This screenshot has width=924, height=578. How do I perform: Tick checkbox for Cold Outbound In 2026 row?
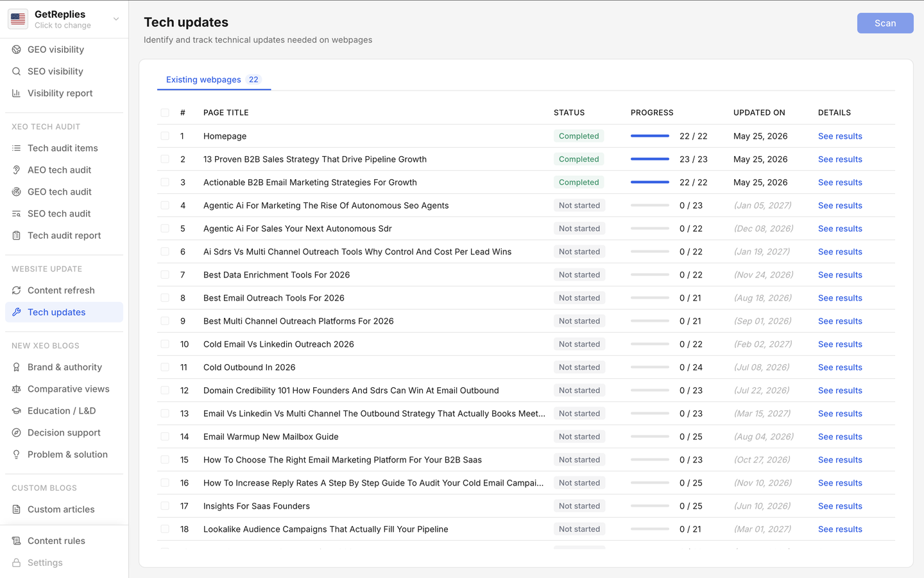[165, 367]
